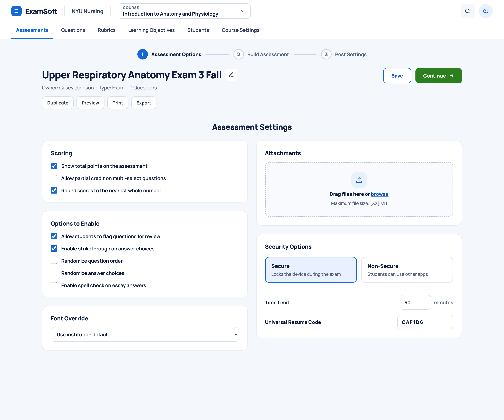Screen dimensions: 504x420
Task: Expand the Font Override dropdown
Action: 145,335
